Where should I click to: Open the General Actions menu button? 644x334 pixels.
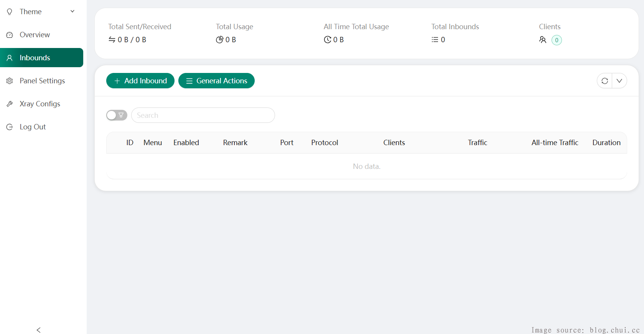(216, 81)
